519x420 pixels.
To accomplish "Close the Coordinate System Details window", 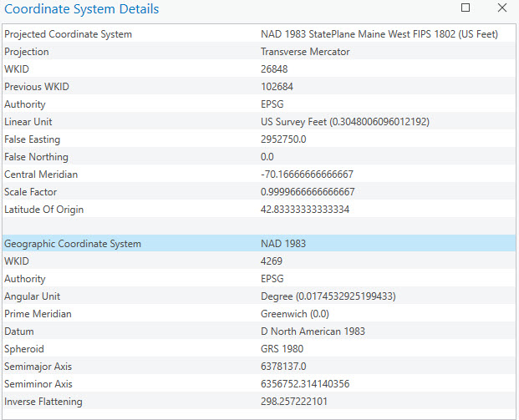I will click(501, 8).
